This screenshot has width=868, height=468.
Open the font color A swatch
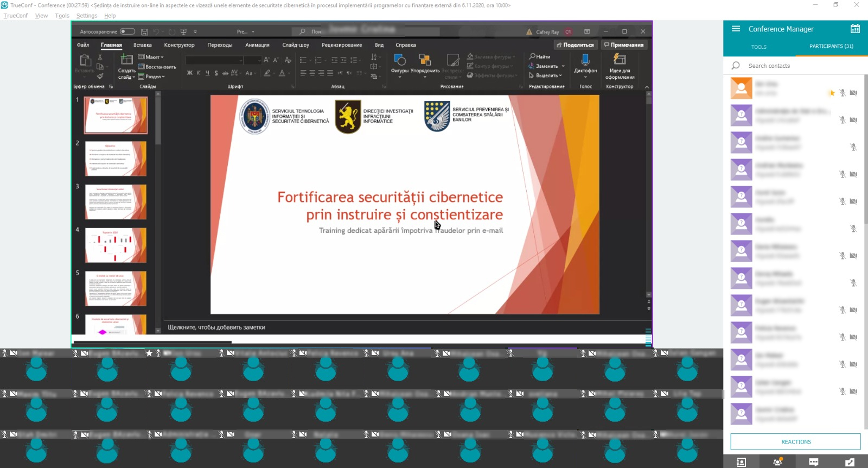[282, 73]
